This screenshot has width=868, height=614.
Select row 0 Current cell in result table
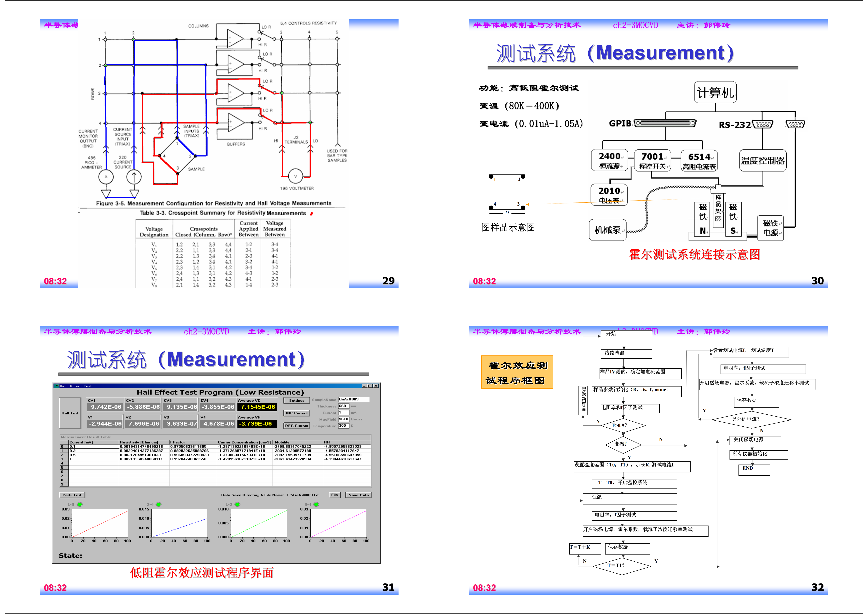point(93,446)
